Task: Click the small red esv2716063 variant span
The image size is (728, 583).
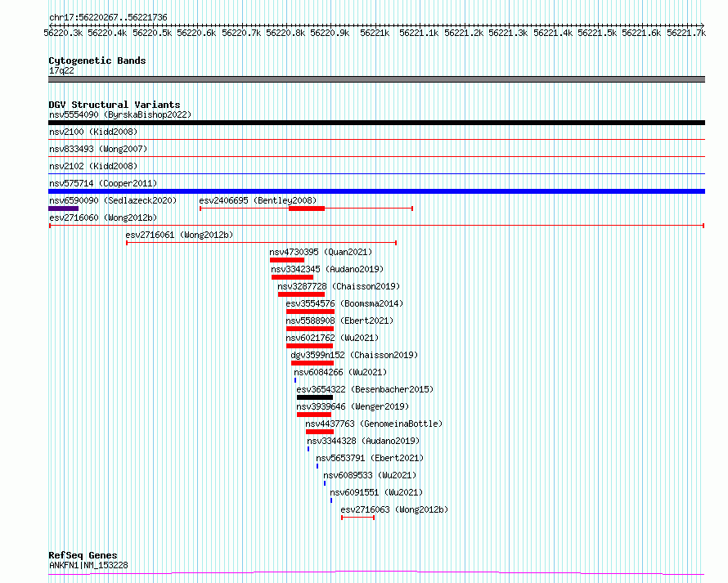Action: (x=357, y=518)
